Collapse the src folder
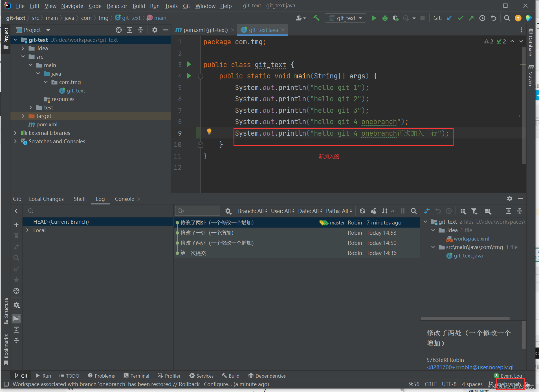 point(23,57)
